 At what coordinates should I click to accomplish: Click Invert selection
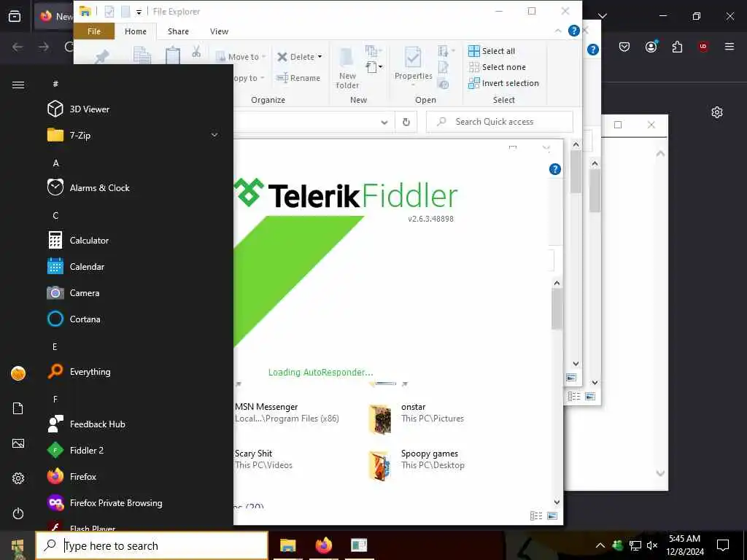[503, 83]
